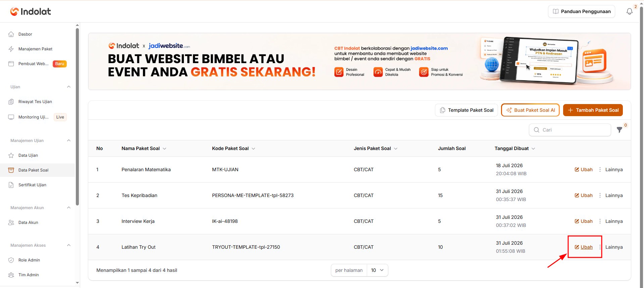Click the search magnifier icon

(537, 130)
